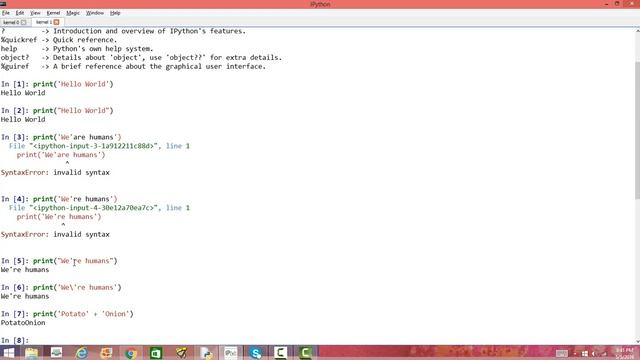Open the Windows Start button

coord(9,353)
